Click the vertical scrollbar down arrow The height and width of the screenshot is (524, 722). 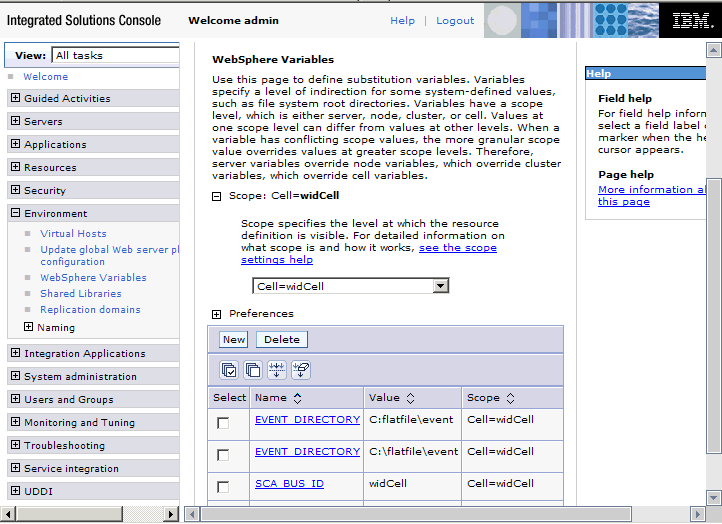714,497
